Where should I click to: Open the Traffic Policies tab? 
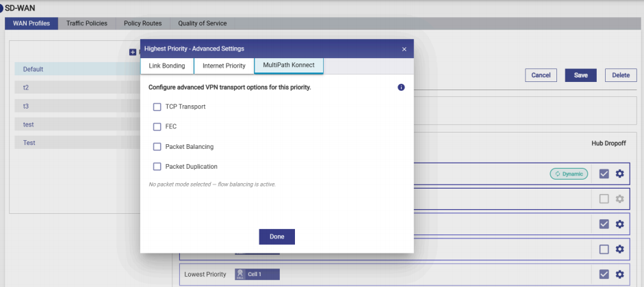(87, 23)
